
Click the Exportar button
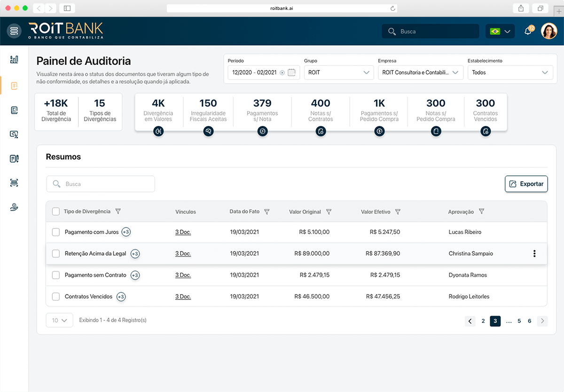[526, 184]
